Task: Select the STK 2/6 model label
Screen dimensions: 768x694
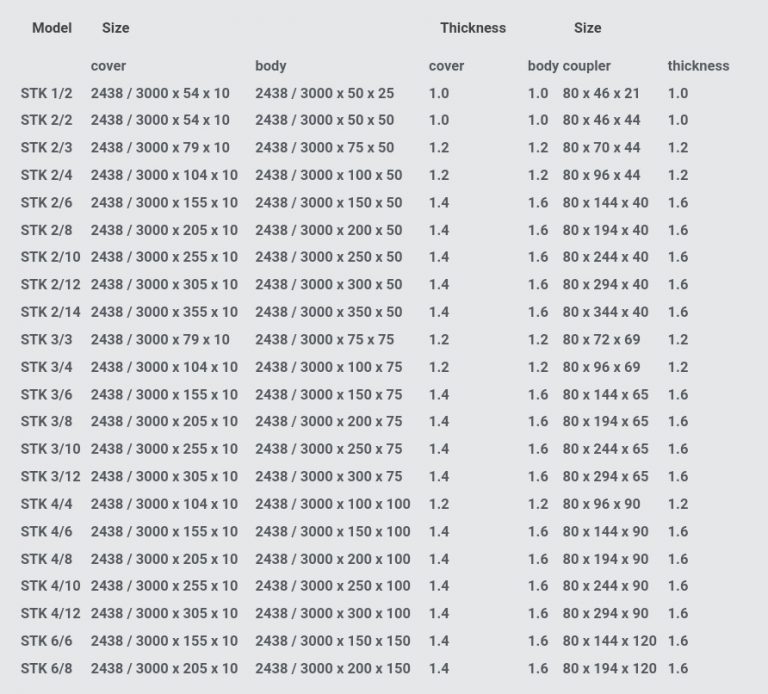Action: (47, 202)
